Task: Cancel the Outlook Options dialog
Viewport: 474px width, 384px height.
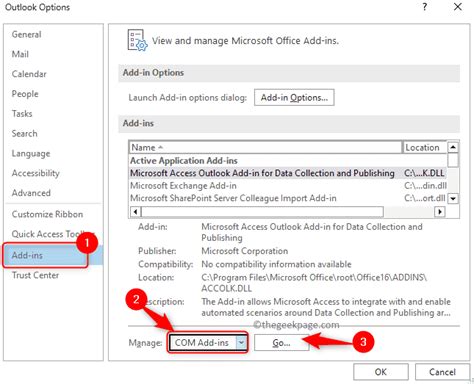Action: 442,372
